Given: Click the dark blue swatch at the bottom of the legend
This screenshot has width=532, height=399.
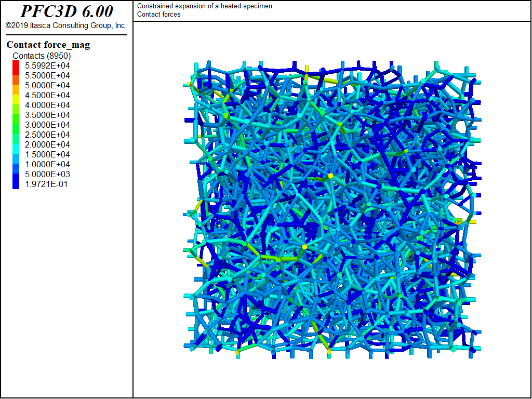Looking at the screenshot, I should tap(16, 181).
